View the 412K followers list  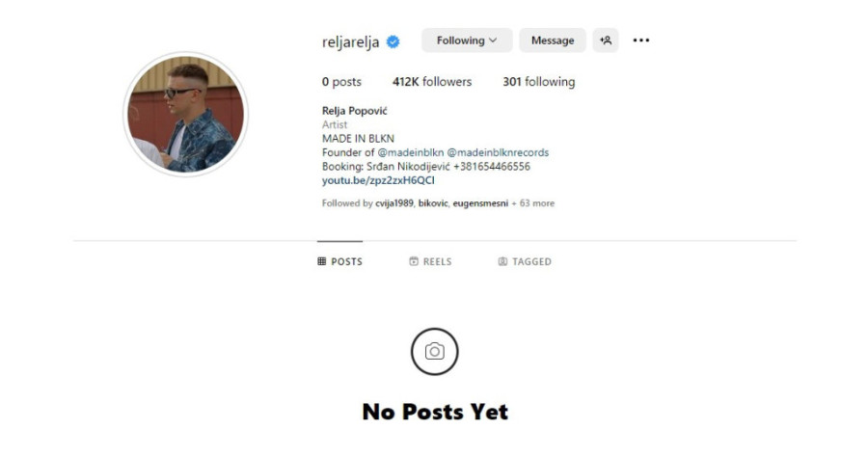pos(432,82)
